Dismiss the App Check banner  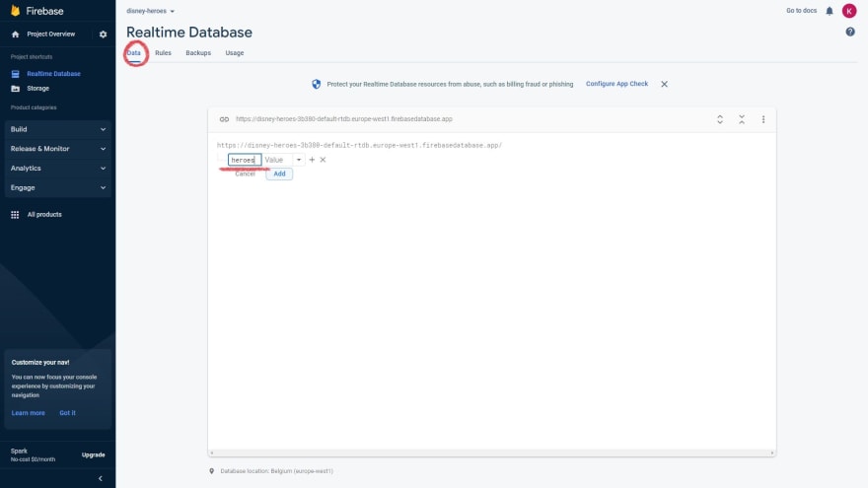pos(664,84)
